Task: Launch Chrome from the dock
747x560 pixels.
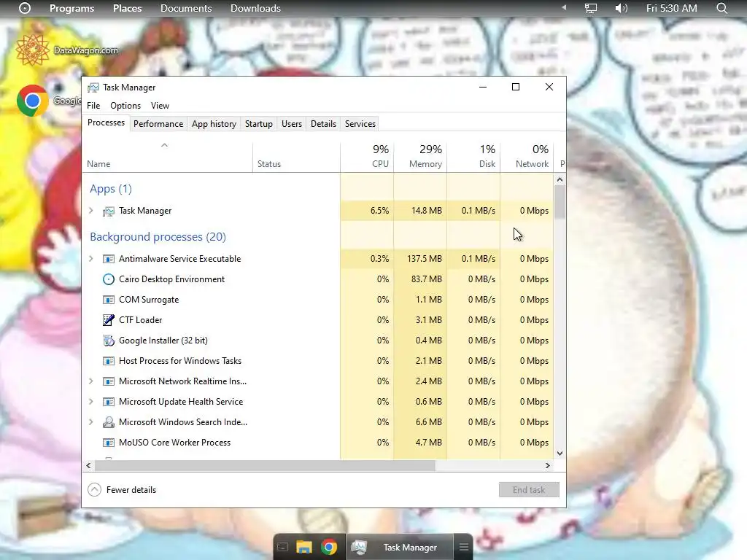Action: coord(329,547)
